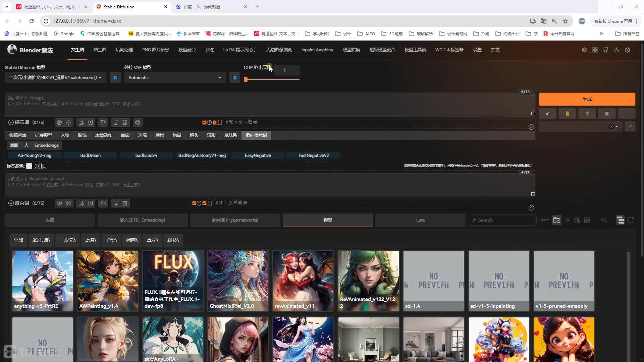
Task: Refresh the Stable Diffusion model list
Action: pyautogui.click(x=115, y=78)
